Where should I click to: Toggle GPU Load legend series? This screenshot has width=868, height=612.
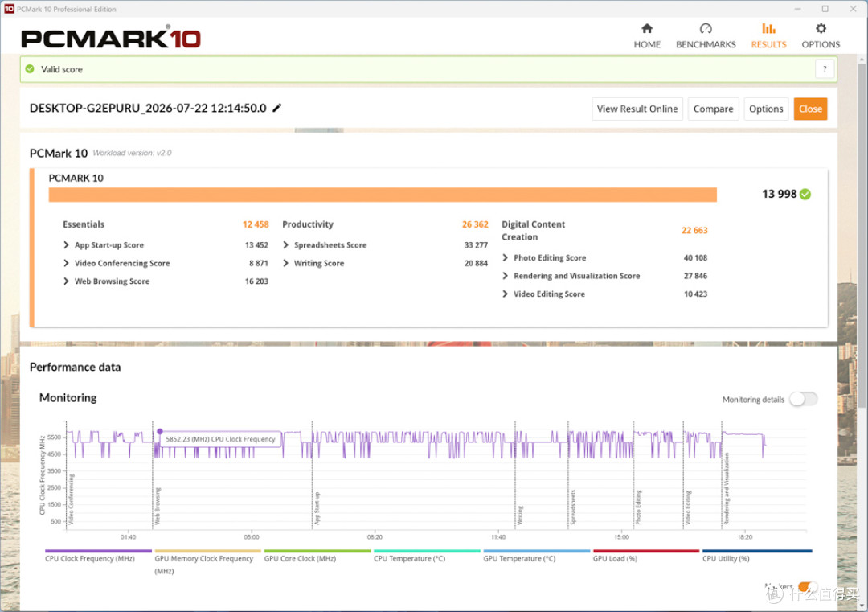pyautogui.click(x=645, y=556)
